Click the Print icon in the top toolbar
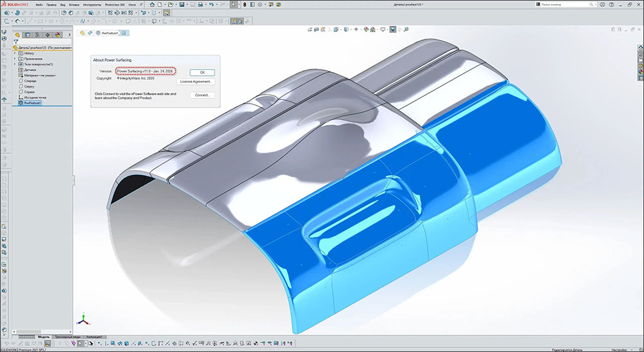The image size is (644, 352). (202, 4)
